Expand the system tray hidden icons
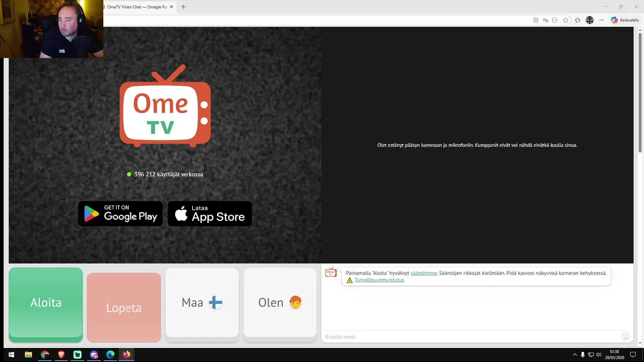The height and width of the screenshot is (362, 644). [x=575, y=354]
